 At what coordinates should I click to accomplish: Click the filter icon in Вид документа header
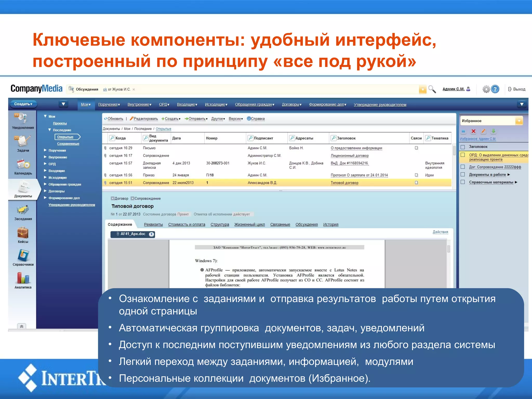(146, 138)
